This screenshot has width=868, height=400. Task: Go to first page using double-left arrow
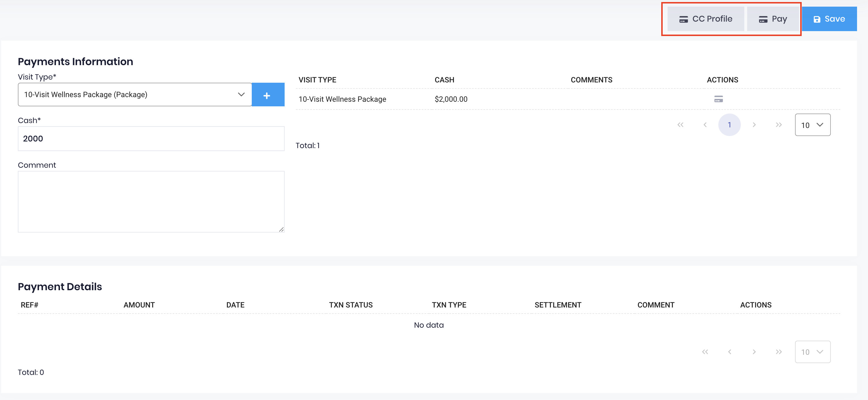[681, 124]
